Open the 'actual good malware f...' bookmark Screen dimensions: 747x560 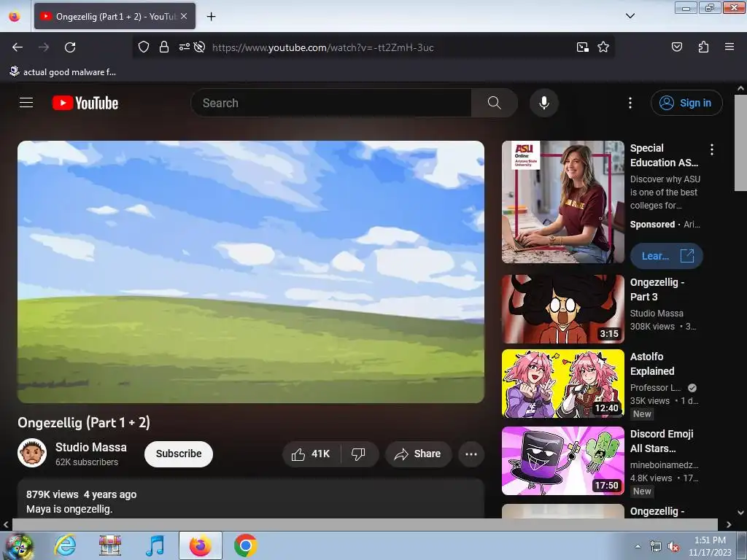63,72
